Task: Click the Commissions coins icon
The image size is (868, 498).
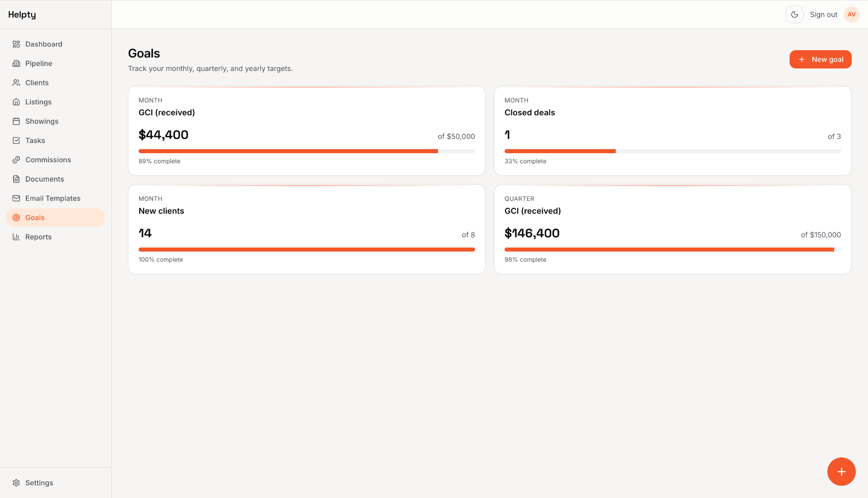Action: coord(16,160)
